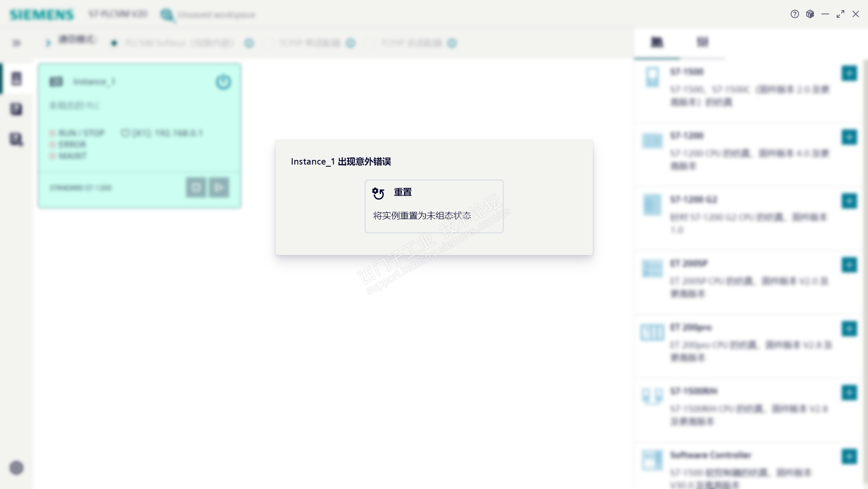Switch to second tab in right panel
868x489 pixels.
702,42
